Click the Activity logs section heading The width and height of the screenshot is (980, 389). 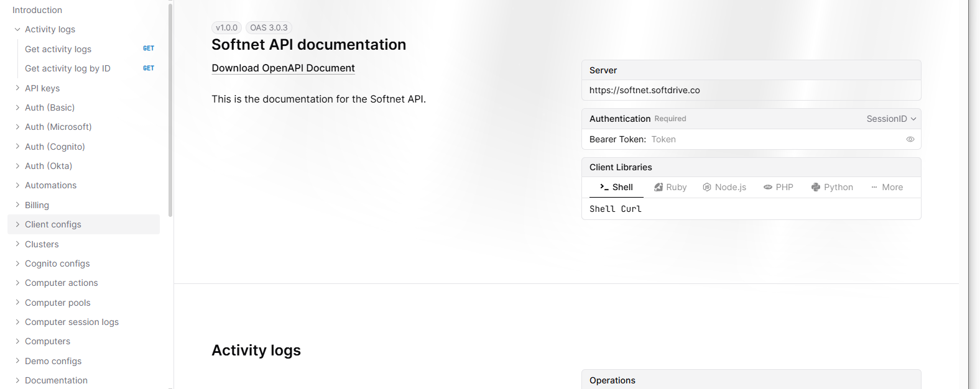[x=256, y=350]
